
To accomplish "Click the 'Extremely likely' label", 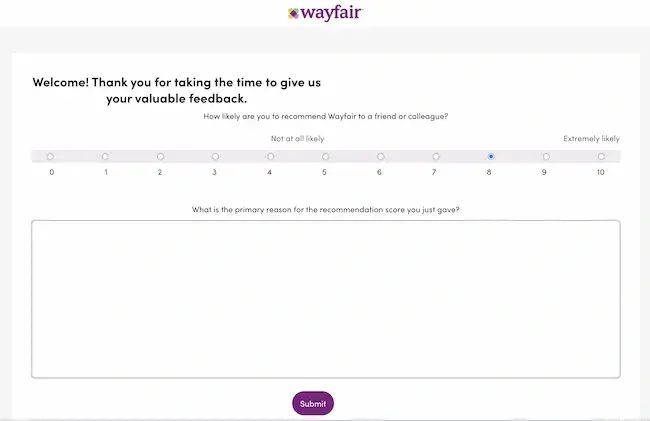I will click(x=592, y=139).
